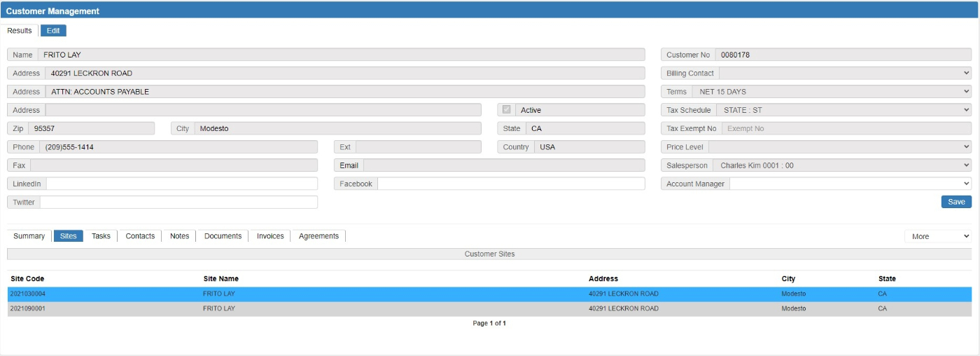This screenshot has height=356, width=980.
Task: Open the More dropdown
Action: click(x=938, y=236)
